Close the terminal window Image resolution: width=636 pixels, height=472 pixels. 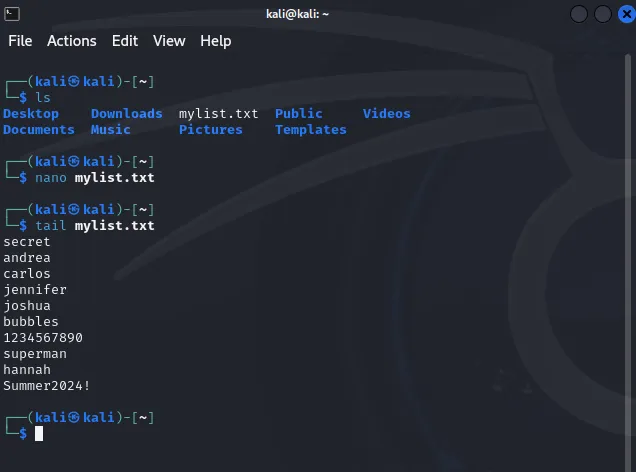click(x=626, y=15)
